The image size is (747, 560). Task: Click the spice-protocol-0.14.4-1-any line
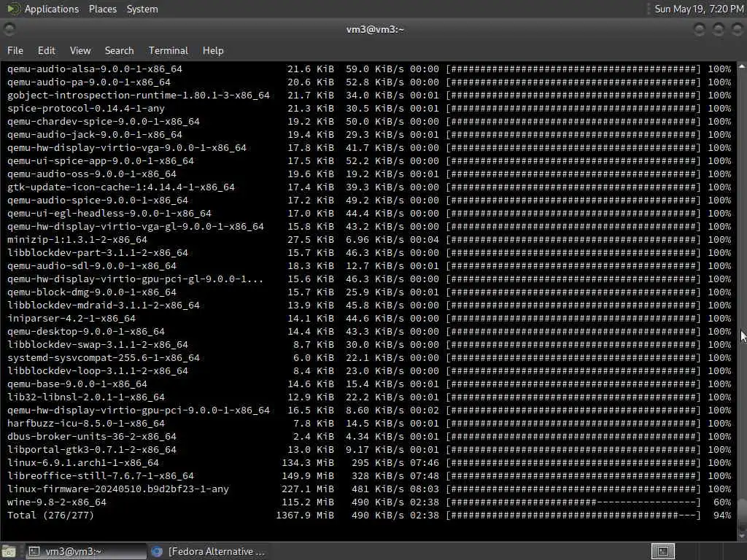(369, 109)
